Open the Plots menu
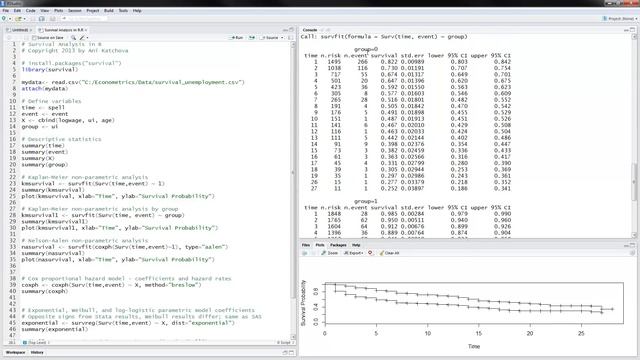Screen dimensions: 640x360 point(59,11)
